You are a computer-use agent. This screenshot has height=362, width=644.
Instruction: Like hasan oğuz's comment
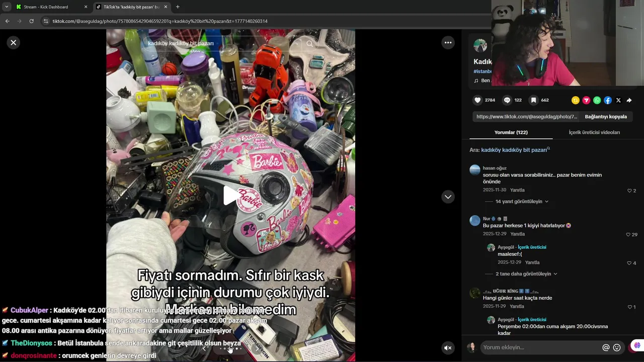click(629, 191)
